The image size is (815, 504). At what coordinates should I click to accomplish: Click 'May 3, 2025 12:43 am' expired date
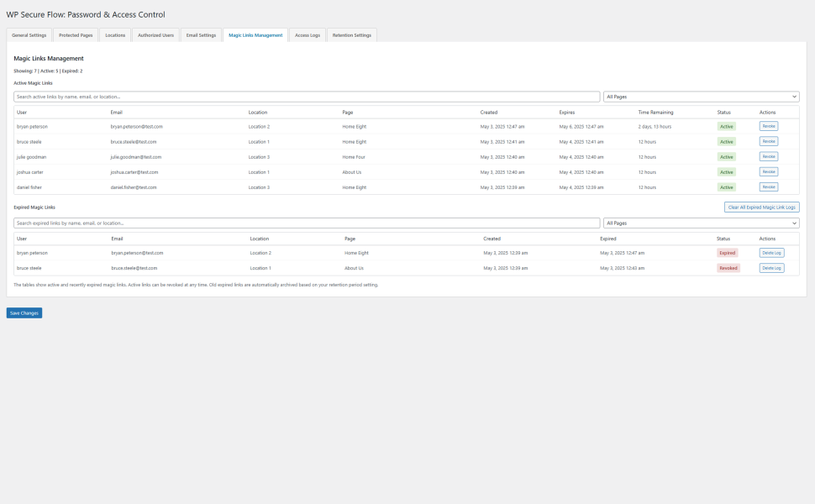pos(622,268)
